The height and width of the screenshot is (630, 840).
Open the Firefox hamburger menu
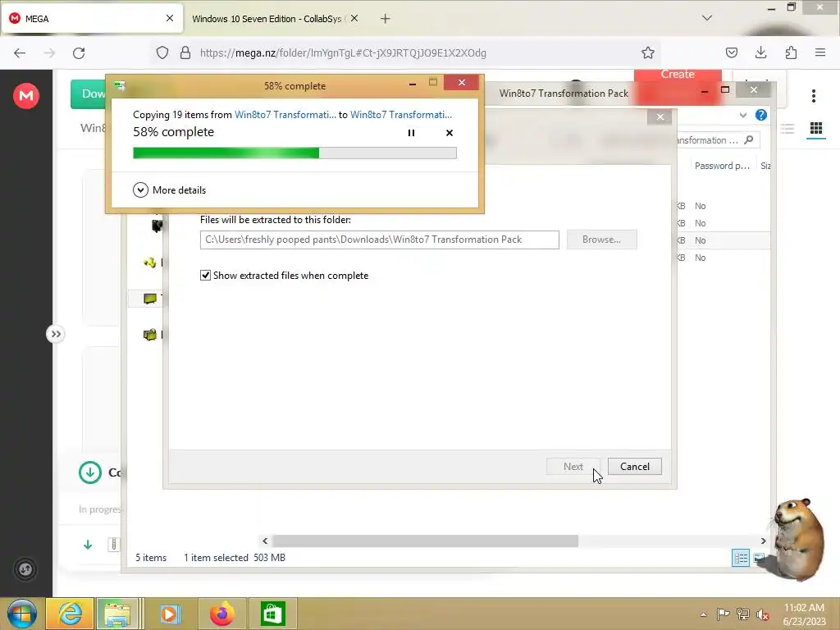(820, 52)
